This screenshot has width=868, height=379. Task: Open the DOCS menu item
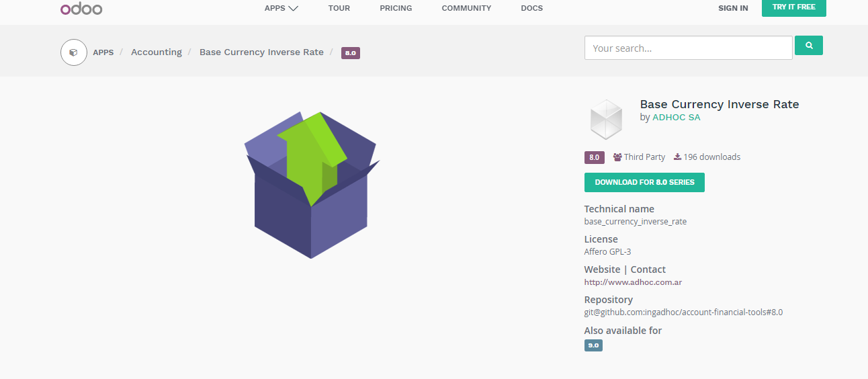click(531, 8)
